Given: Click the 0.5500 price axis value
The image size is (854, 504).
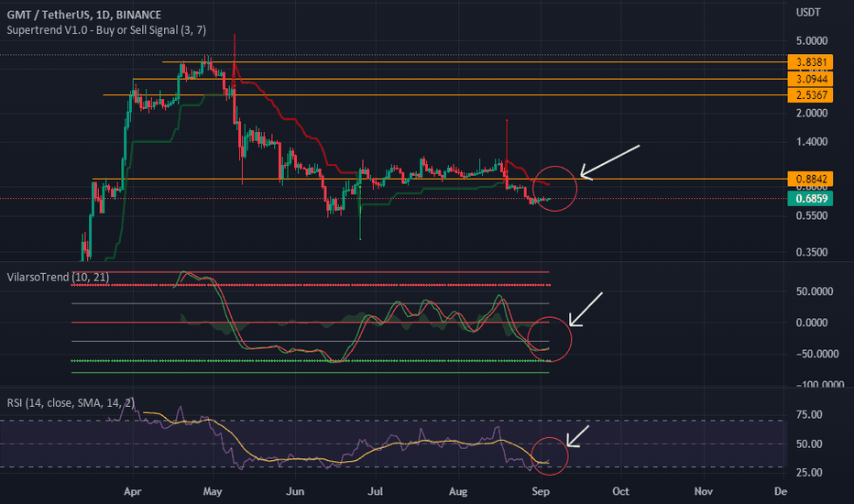Looking at the screenshot, I should [x=812, y=215].
